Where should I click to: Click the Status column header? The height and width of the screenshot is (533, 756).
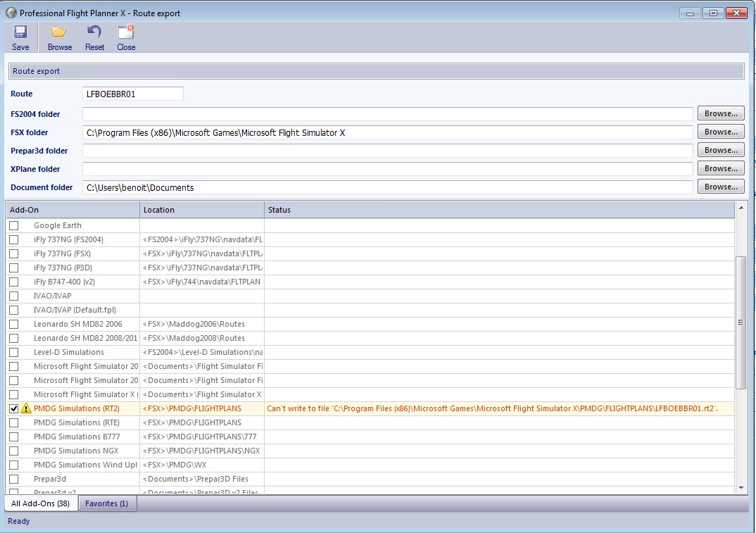click(x=499, y=210)
